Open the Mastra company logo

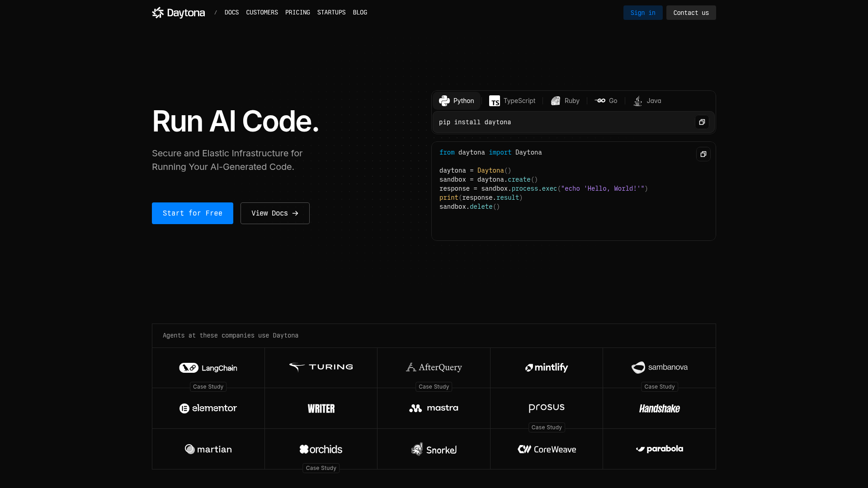[434, 408]
